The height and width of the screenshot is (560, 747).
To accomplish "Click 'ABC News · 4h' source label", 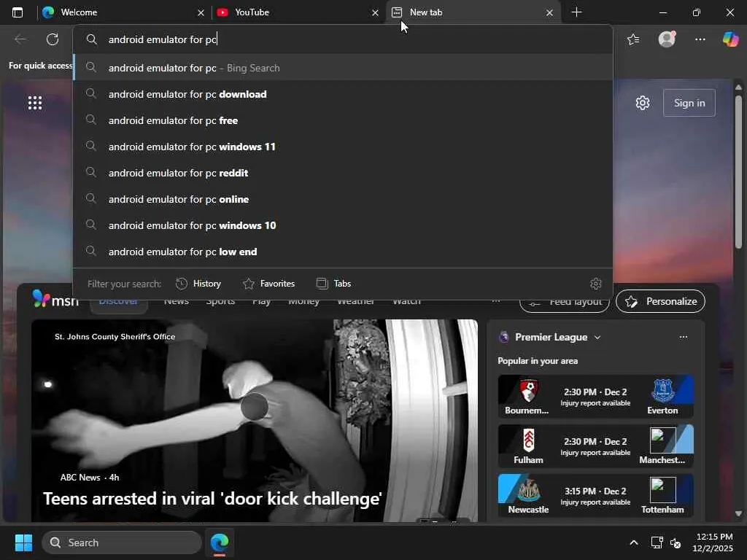I will (x=90, y=477).
